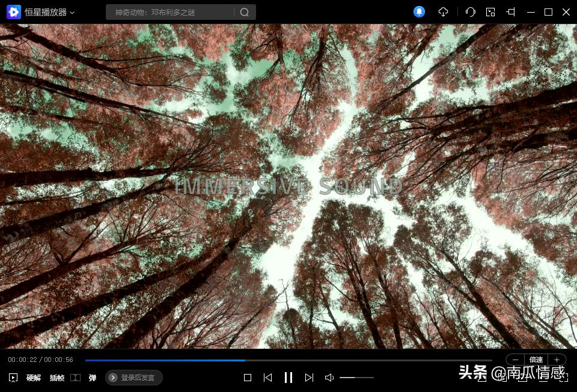The width and height of the screenshot is (577, 392).
Task: Open the playlist icon at bottom left
Action: tap(13, 378)
